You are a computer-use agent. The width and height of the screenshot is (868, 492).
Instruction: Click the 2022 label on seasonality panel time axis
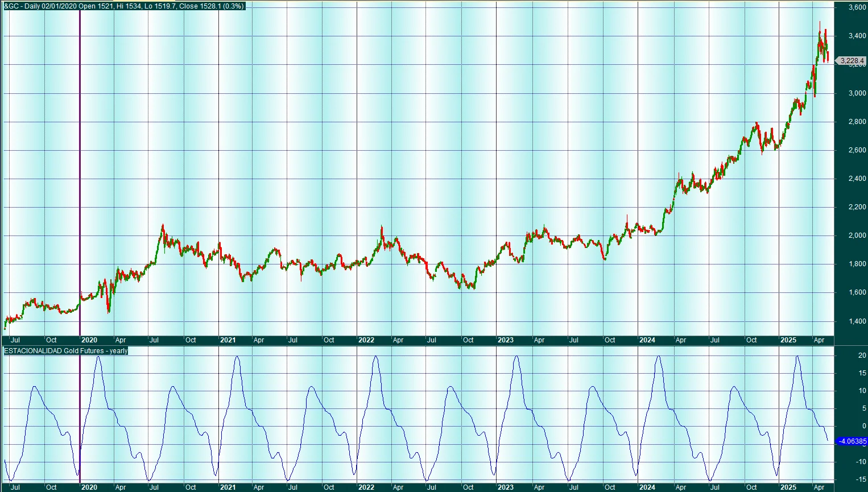click(366, 487)
